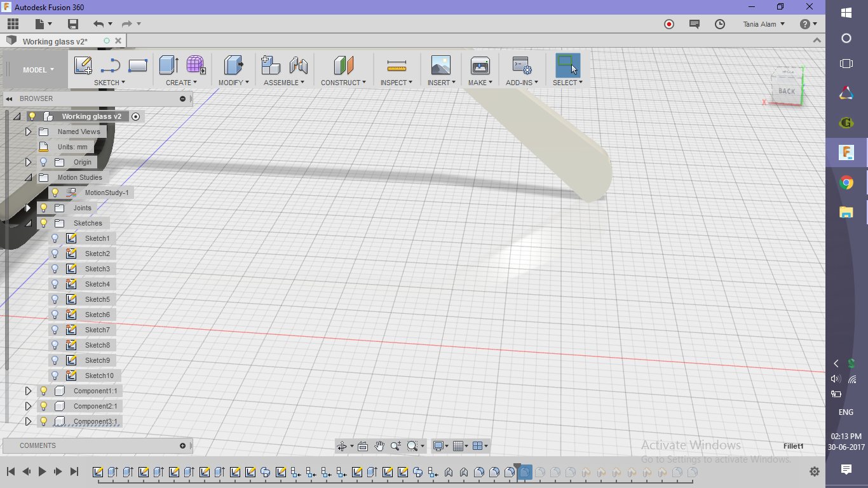Open the job status clock icon

[720, 24]
